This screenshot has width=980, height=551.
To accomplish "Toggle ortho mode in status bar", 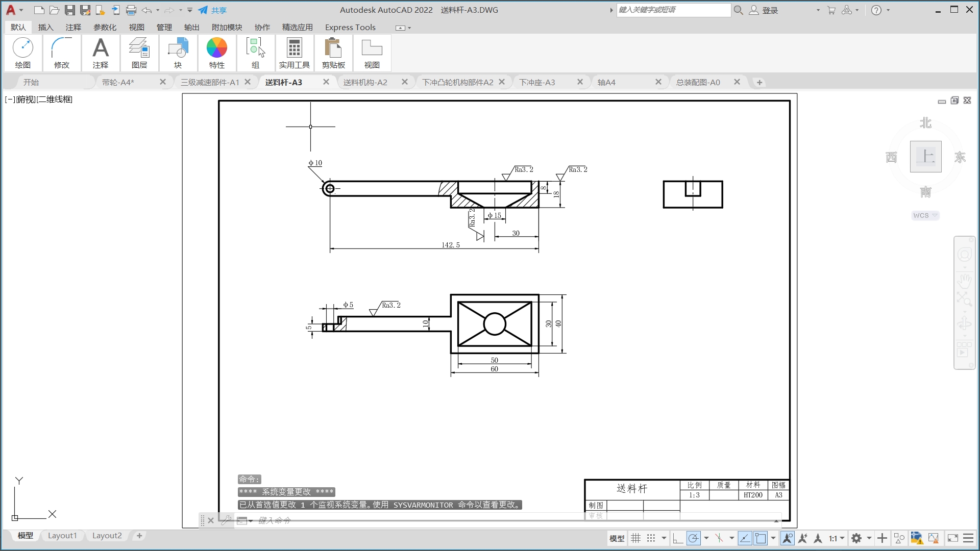I will pyautogui.click(x=678, y=538).
